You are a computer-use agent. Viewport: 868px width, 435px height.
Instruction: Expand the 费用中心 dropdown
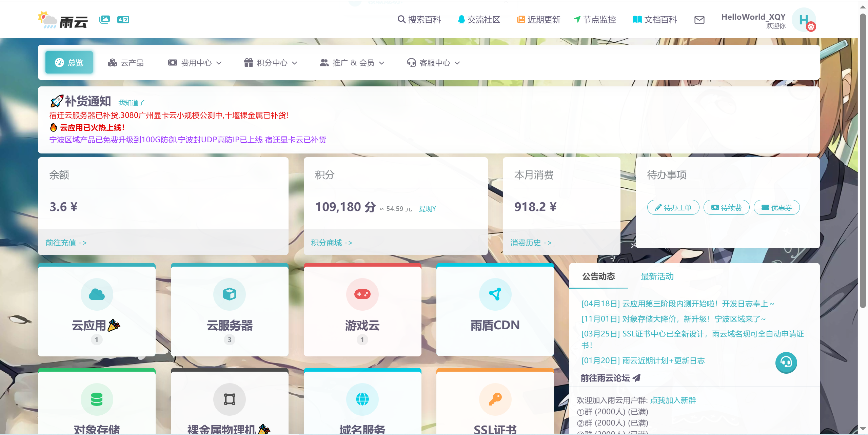click(x=195, y=62)
